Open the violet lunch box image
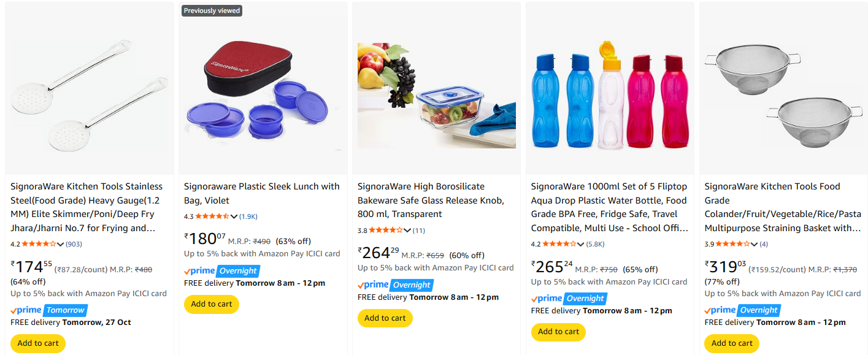 pyautogui.click(x=263, y=88)
